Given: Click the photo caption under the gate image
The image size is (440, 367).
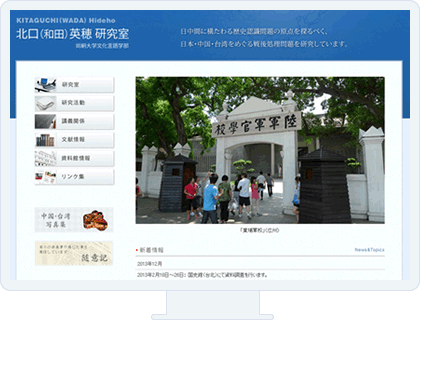Looking at the screenshot, I should [260, 230].
